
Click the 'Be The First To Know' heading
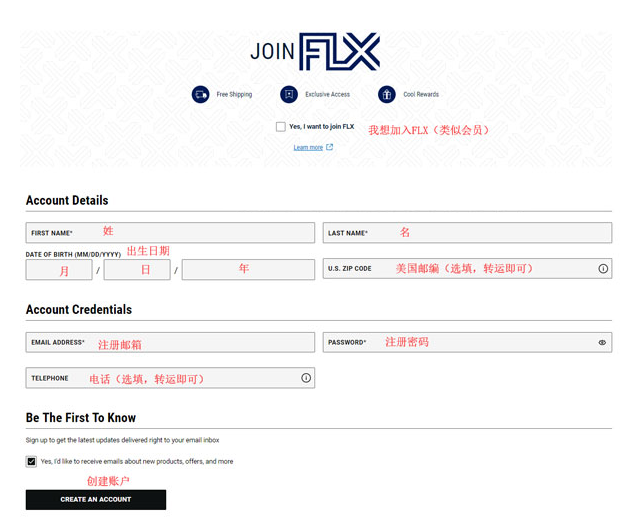81,418
